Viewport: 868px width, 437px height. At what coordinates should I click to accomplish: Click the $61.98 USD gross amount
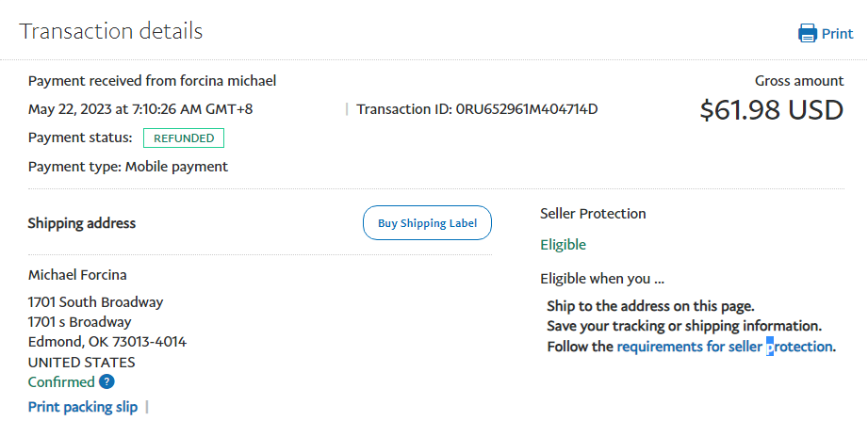[771, 110]
